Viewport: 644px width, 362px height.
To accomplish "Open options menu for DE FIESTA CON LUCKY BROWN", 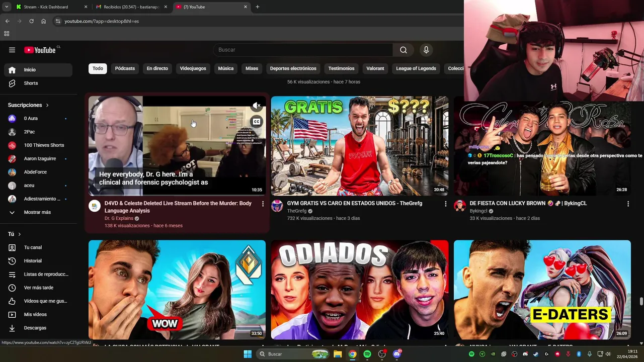I will (x=628, y=204).
